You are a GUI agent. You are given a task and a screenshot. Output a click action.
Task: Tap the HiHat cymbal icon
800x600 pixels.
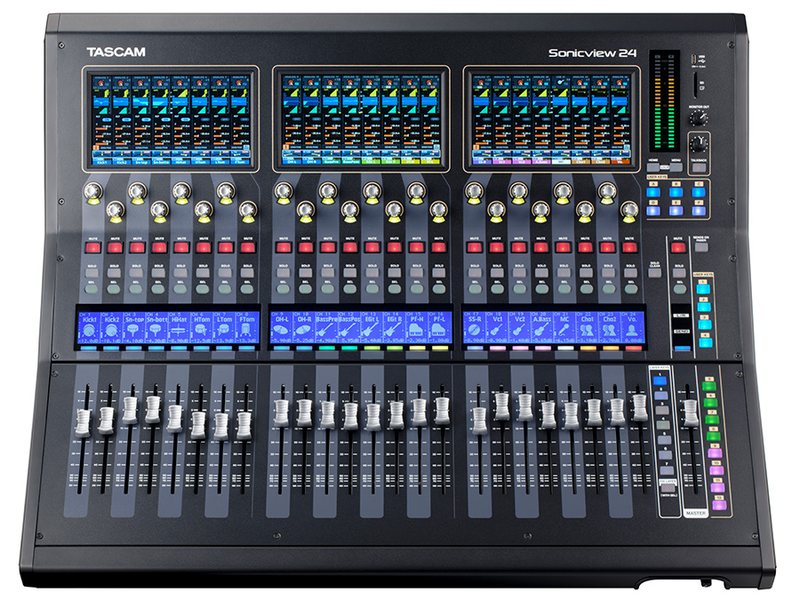pos(179,332)
